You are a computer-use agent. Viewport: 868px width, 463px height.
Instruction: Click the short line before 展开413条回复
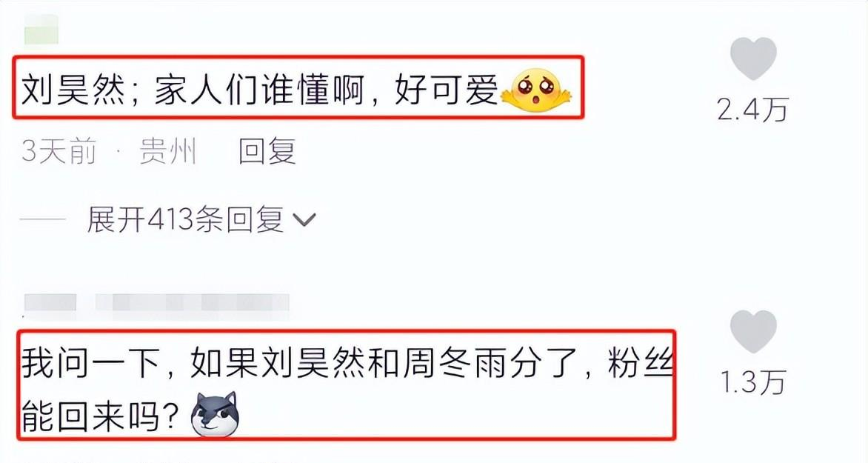point(43,221)
